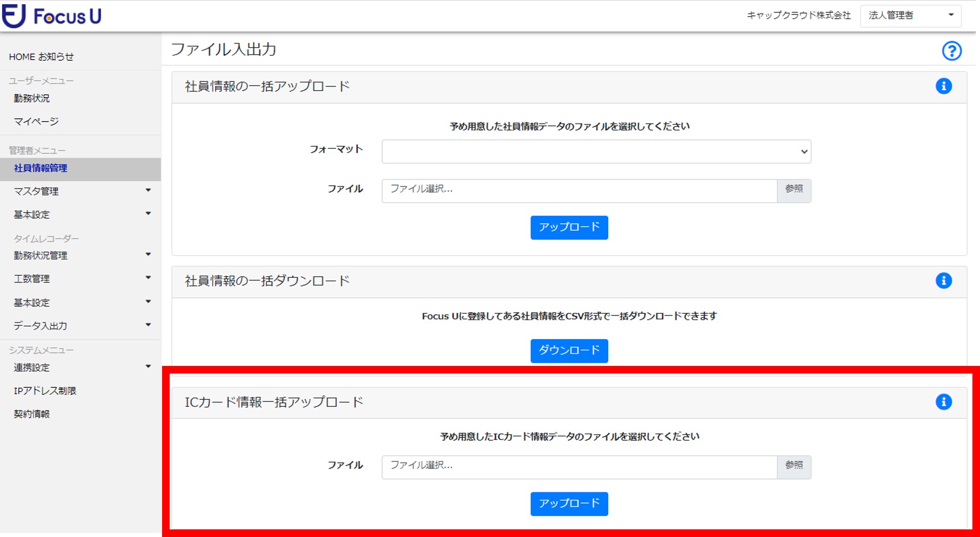Expand 連携設定 submenu
This screenshot has width=980, height=537.
tap(148, 366)
